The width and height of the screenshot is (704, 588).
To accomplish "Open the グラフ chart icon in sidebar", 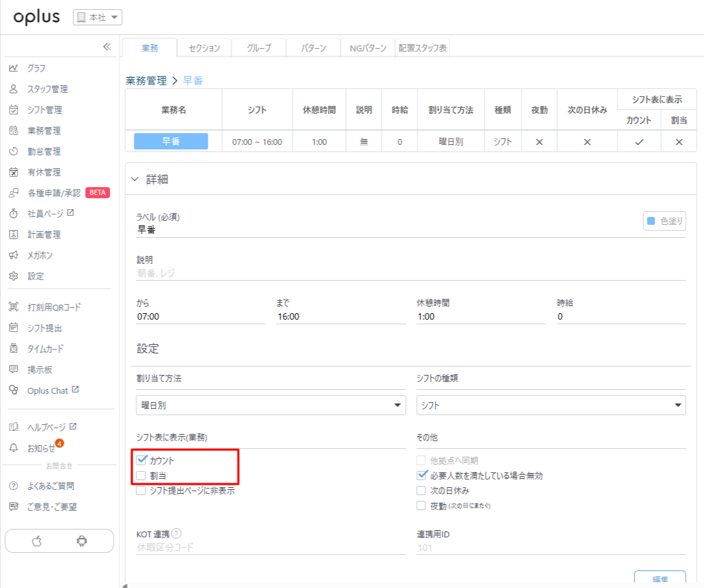I will click(14, 68).
